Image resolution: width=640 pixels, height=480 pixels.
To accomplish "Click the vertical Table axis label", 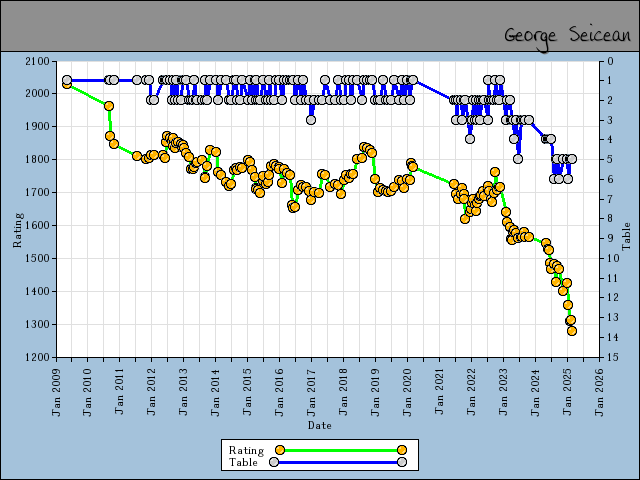I will tap(626, 237).
